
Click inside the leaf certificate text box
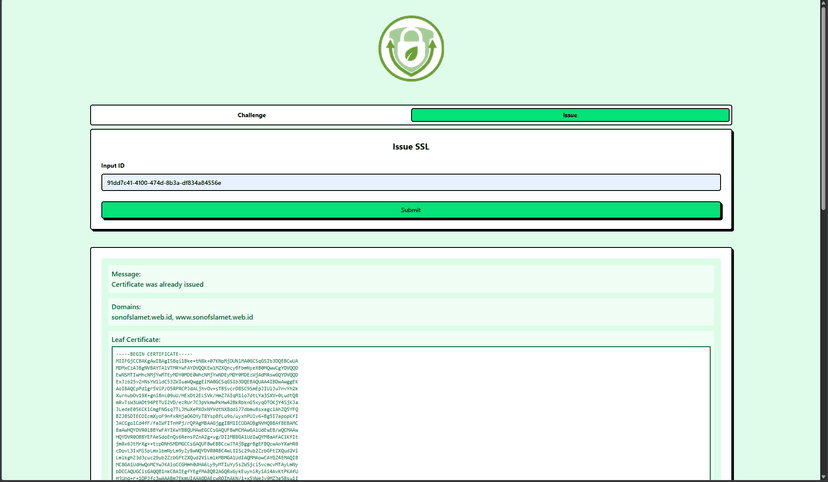pyautogui.click(x=411, y=413)
